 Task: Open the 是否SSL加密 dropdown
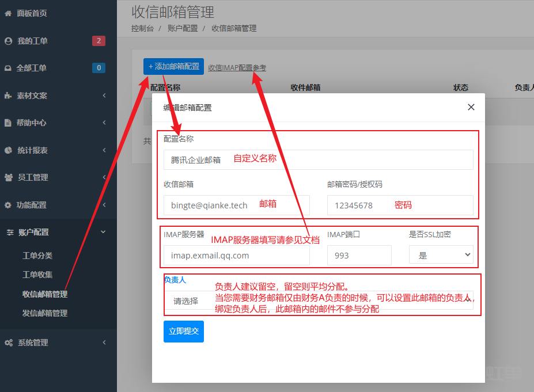441,255
